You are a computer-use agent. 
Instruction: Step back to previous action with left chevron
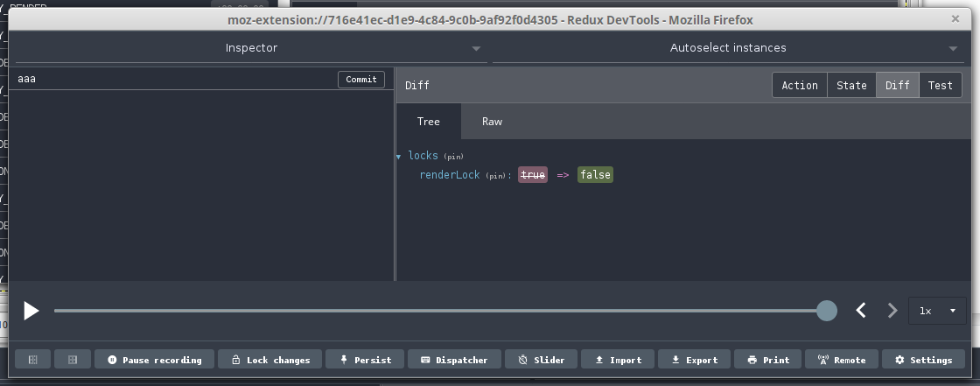point(861,311)
